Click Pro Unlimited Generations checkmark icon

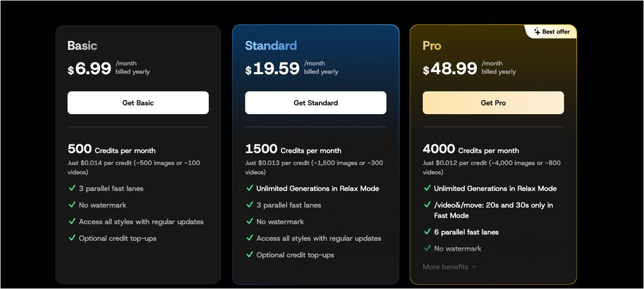point(427,188)
